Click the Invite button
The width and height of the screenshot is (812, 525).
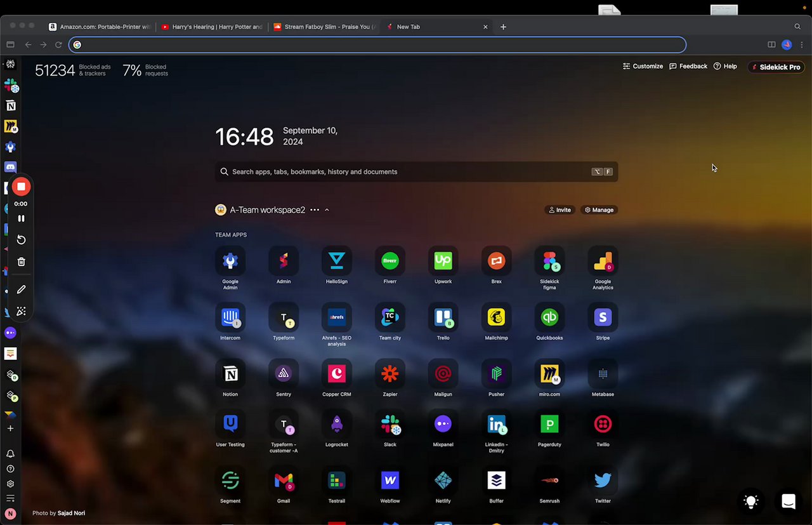pos(560,210)
